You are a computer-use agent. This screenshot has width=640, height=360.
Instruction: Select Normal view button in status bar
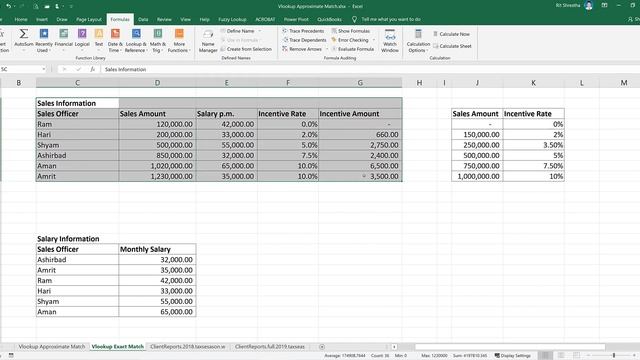(545, 356)
